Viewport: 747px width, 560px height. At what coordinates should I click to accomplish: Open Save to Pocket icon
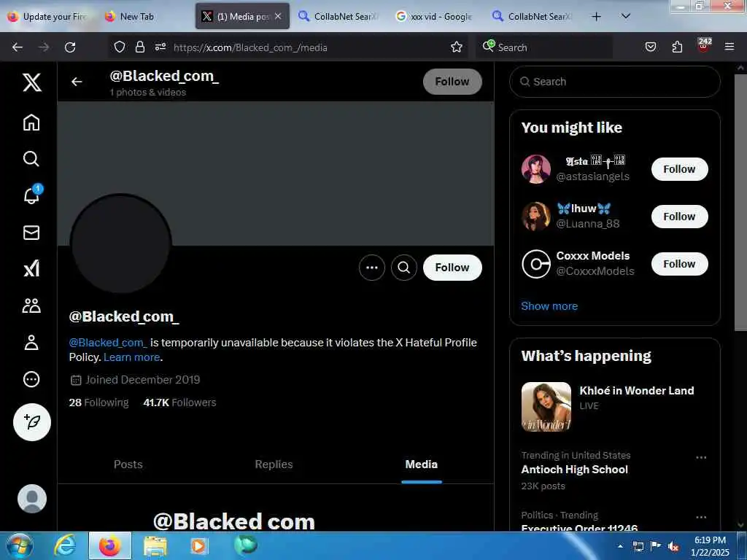(650, 47)
